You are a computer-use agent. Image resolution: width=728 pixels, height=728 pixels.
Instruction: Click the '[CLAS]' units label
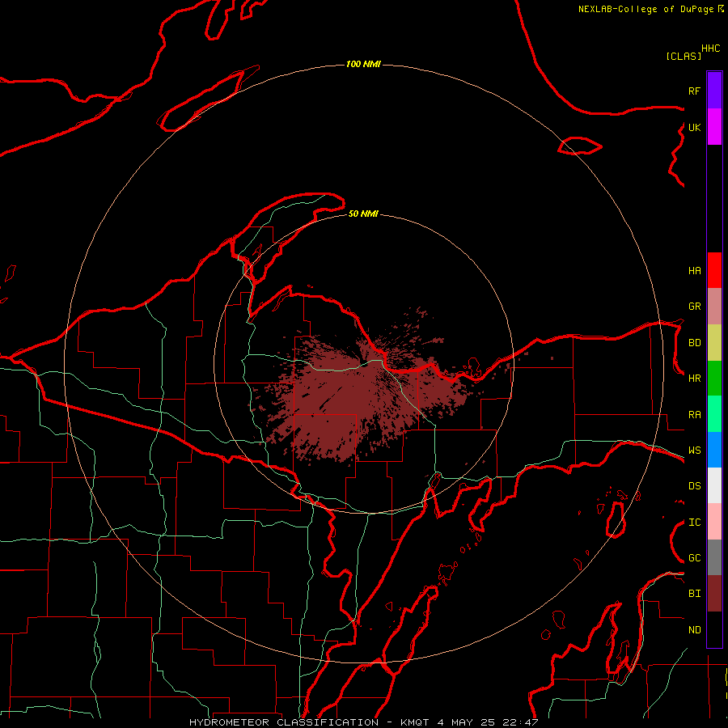tap(684, 56)
